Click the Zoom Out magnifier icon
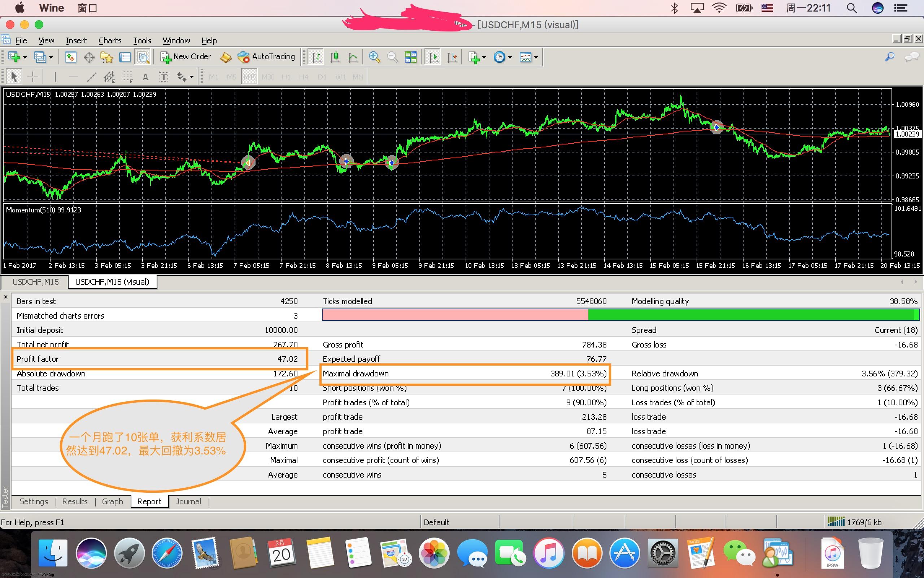 (392, 57)
